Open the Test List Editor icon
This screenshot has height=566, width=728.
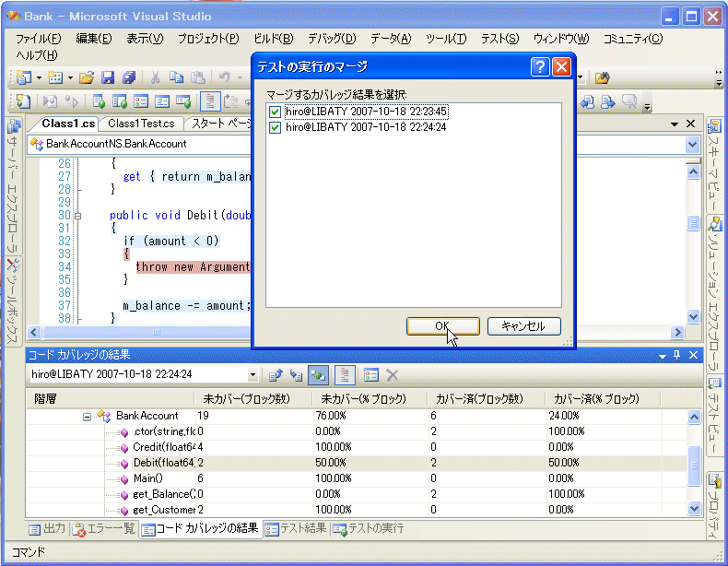tap(120, 101)
